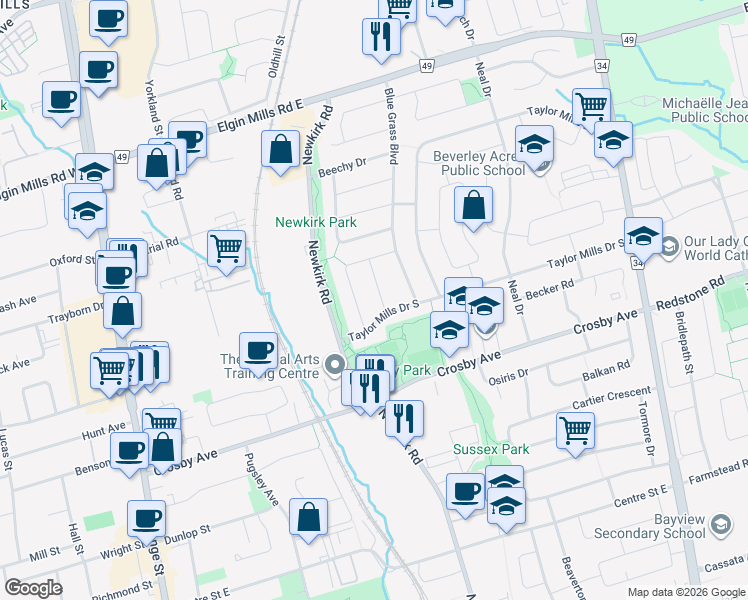Open the coffee cup marker above Elgin Mills Rd W

tap(62, 103)
